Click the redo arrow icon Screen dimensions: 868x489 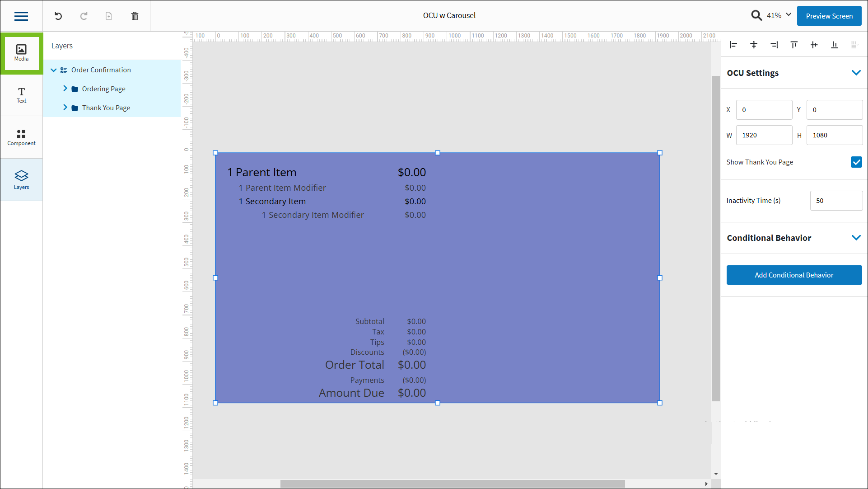[x=84, y=16]
